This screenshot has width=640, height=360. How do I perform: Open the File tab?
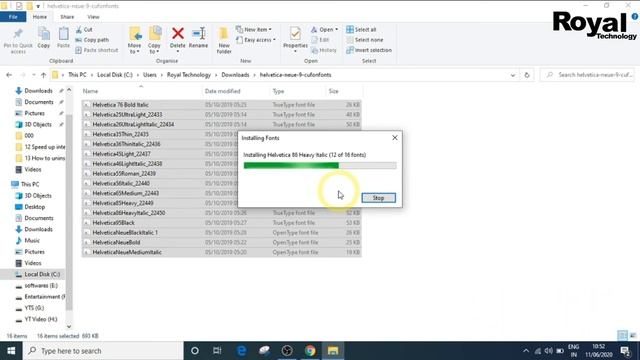[x=13, y=17]
